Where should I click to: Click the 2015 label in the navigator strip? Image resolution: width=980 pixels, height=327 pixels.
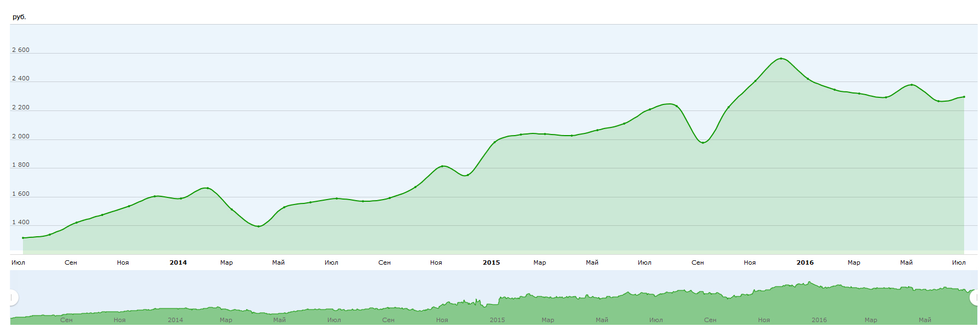[x=497, y=320]
